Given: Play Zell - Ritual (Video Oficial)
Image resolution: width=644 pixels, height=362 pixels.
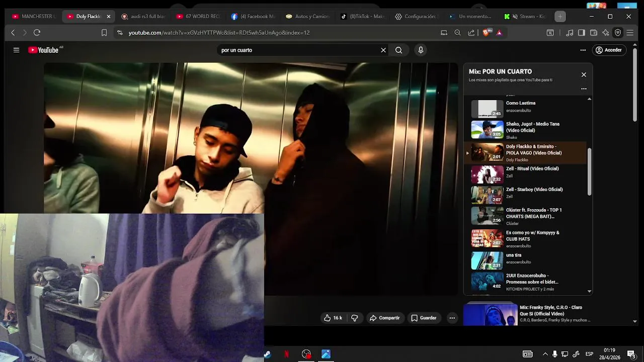Looking at the screenshot, I should click(x=526, y=174).
